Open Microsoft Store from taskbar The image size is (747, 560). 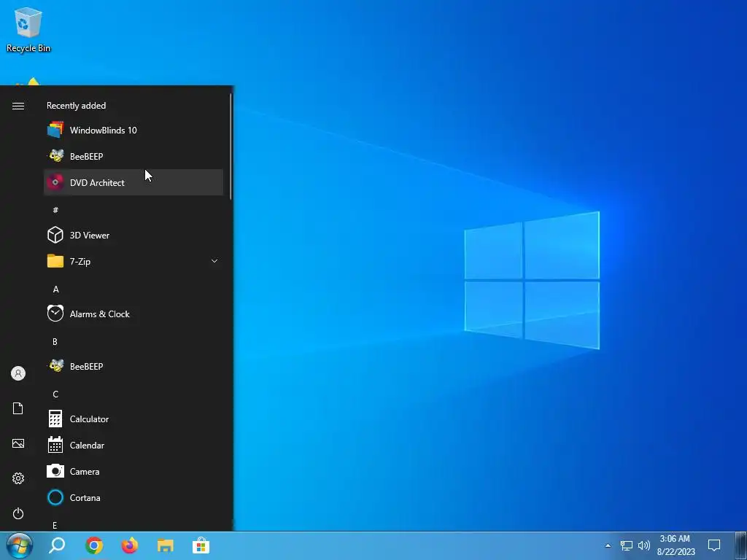[x=201, y=545]
